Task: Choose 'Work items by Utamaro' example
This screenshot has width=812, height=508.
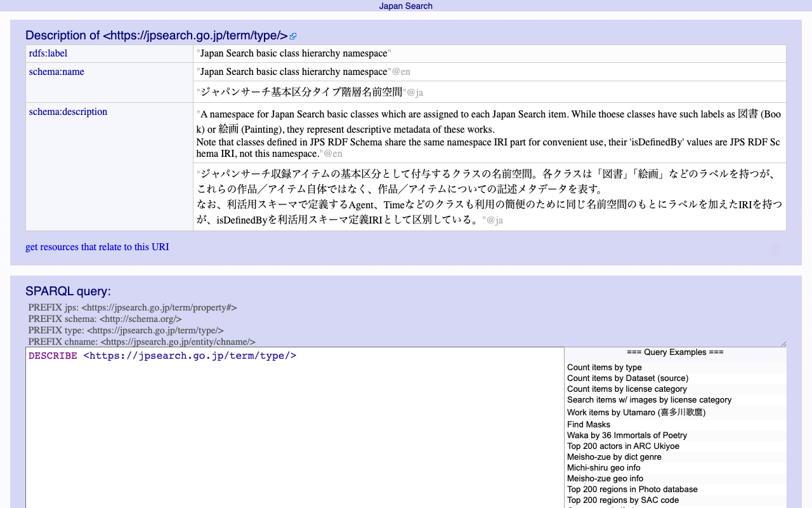Action: 636,413
